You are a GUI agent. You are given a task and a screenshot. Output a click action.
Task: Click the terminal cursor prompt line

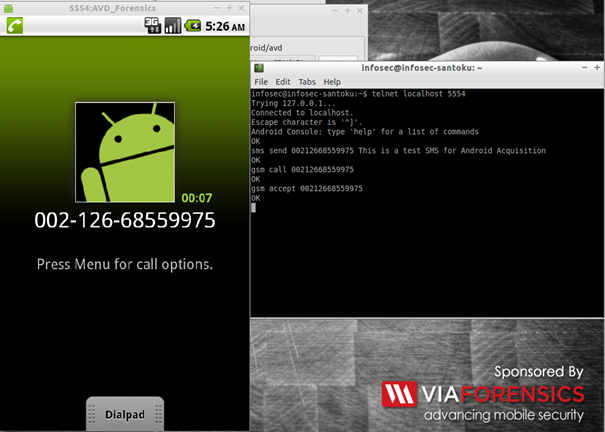pos(254,207)
